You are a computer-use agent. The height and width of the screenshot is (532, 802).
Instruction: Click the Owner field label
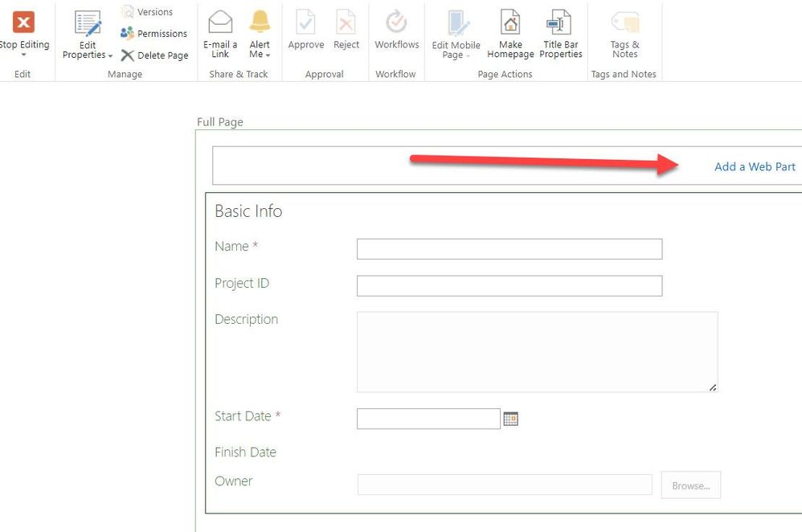coord(233,481)
